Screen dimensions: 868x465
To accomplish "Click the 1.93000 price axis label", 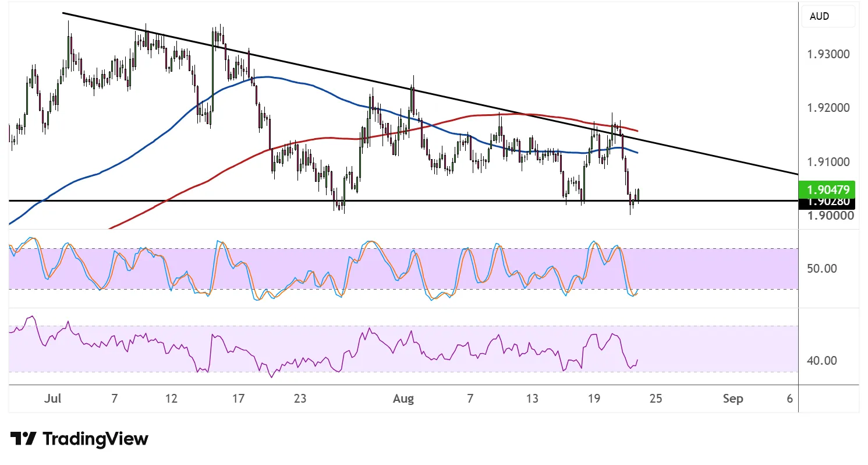I will [x=828, y=55].
